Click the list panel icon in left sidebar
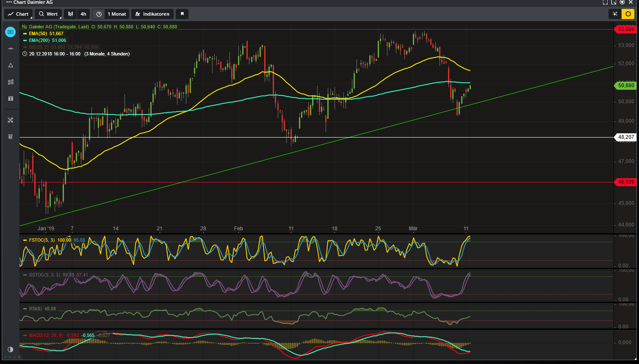639x364 pixels. click(11, 137)
